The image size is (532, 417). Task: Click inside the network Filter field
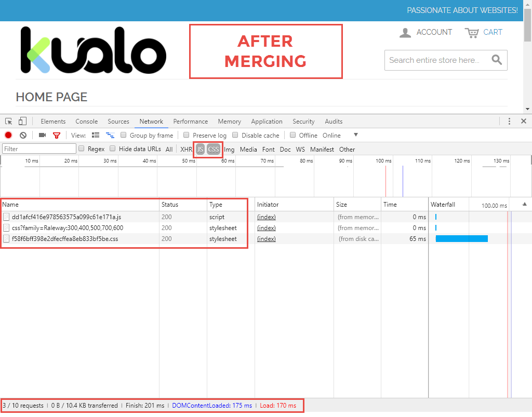click(x=36, y=149)
